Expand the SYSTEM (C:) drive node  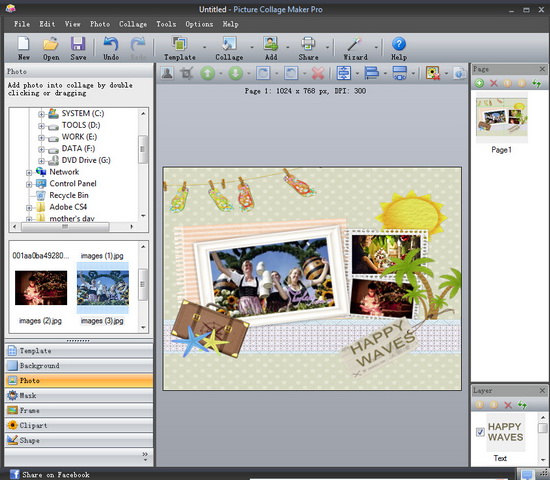tap(41, 114)
